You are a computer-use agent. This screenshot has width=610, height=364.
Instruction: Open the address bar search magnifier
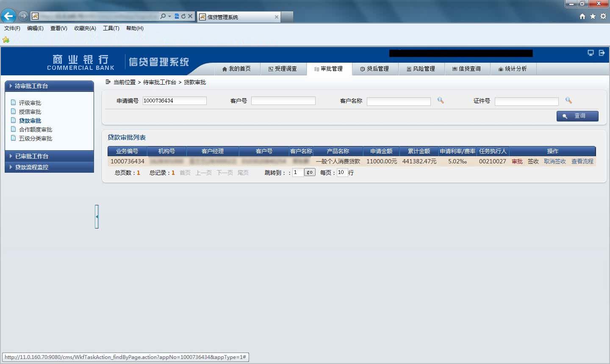point(163,16)
